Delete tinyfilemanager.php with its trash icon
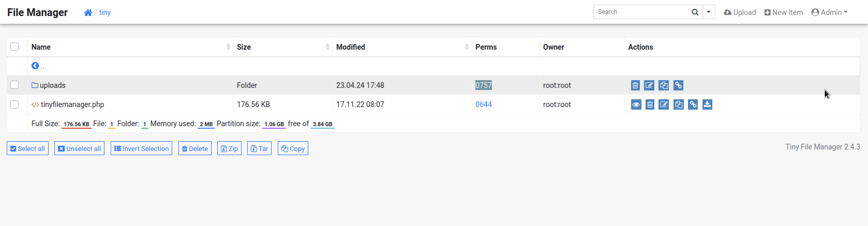This screenshot has height=226, width=868. pyautogui.click(x=650, y=104)
